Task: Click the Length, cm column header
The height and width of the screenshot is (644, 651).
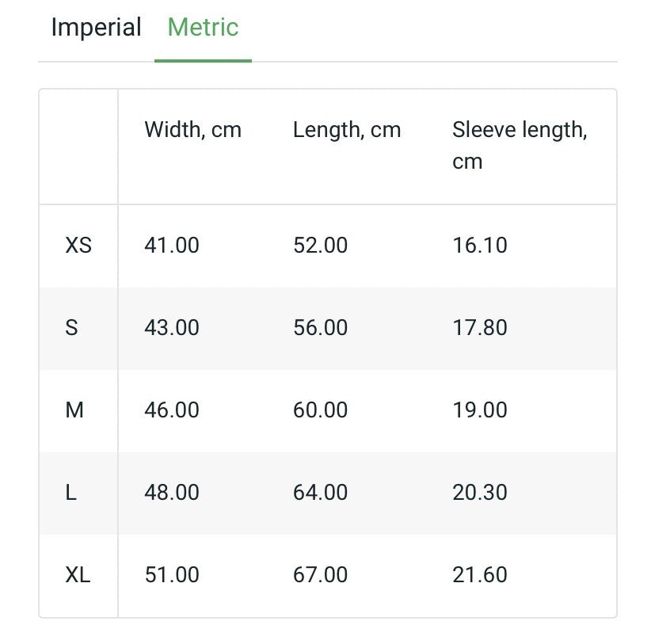Action: (x=347, y=130)
